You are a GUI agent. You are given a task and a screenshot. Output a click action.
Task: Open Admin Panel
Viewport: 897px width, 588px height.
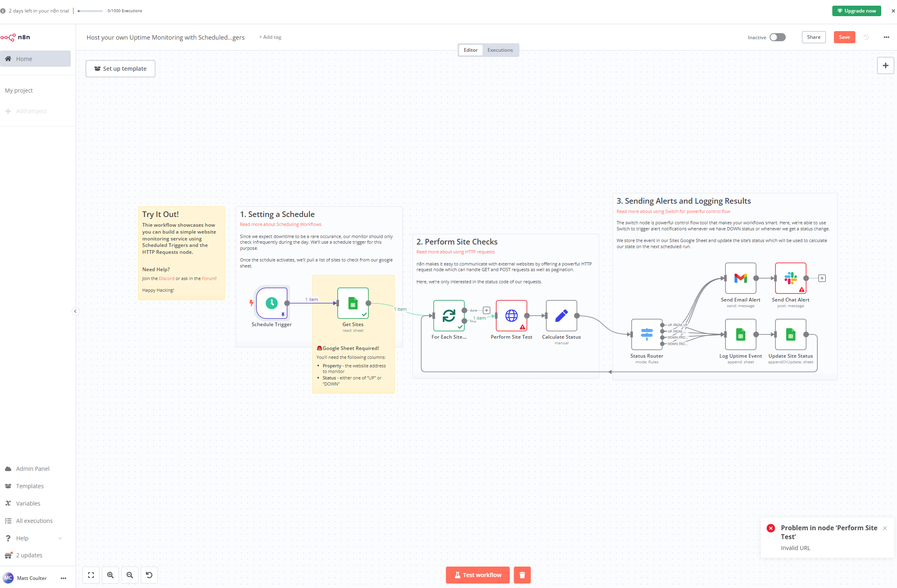[x=35, y=469]
